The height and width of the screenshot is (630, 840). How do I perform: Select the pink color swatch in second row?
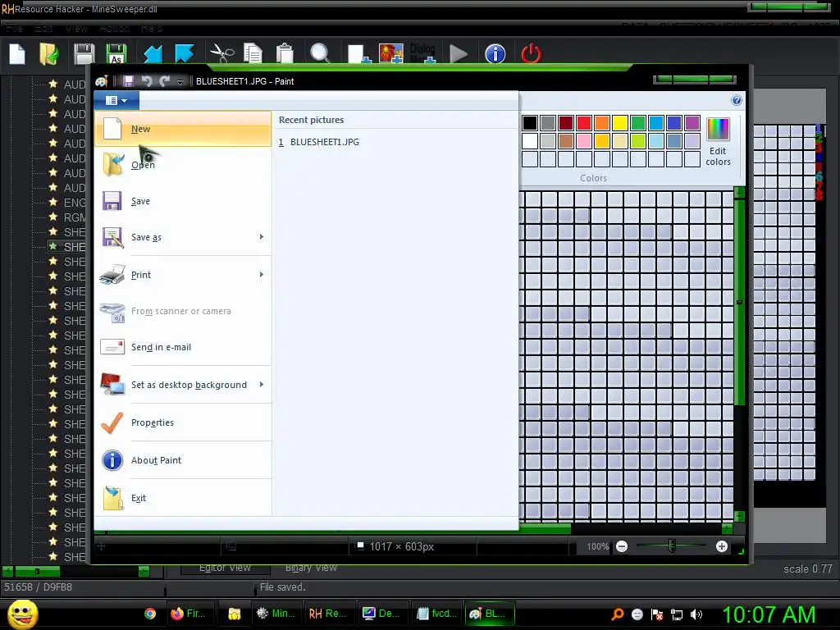(x=584, y=141)
